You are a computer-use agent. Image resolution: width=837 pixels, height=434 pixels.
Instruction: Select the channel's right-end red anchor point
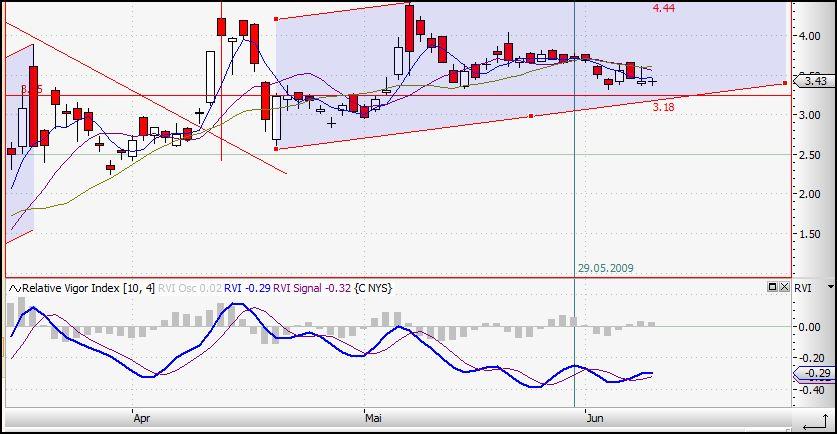point(785,83)
